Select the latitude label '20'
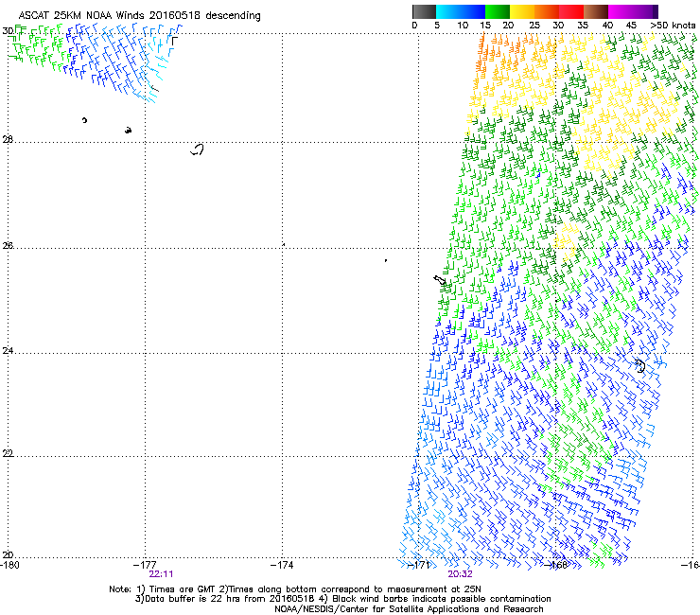This screenshot has width=700, height=615. coord(8,554)
